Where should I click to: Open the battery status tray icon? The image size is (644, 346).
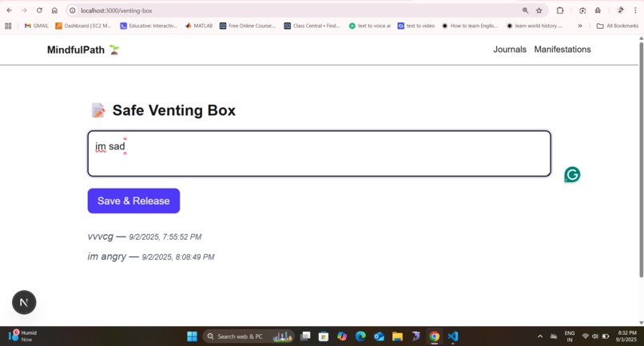click(606, 336)
